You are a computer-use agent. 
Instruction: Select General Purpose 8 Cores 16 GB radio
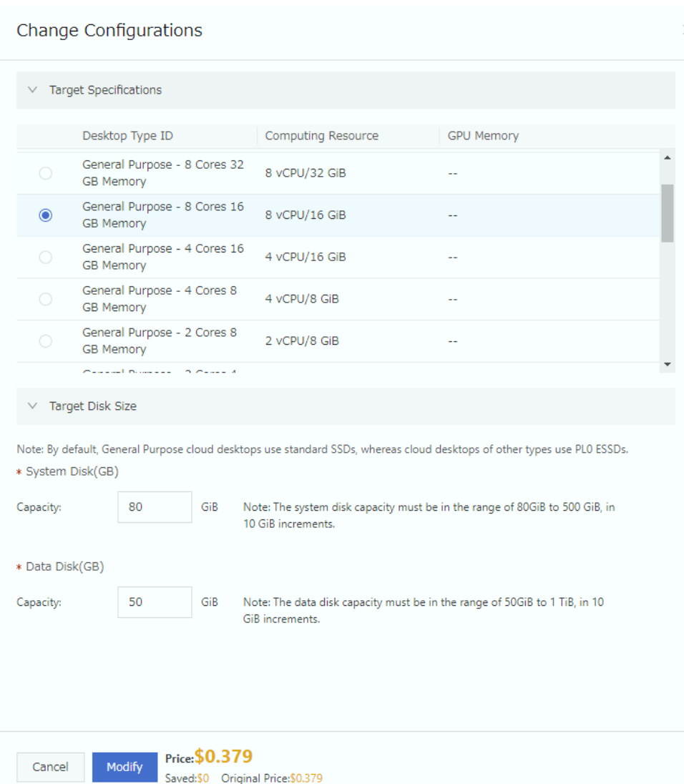click(x=46, y=215)
